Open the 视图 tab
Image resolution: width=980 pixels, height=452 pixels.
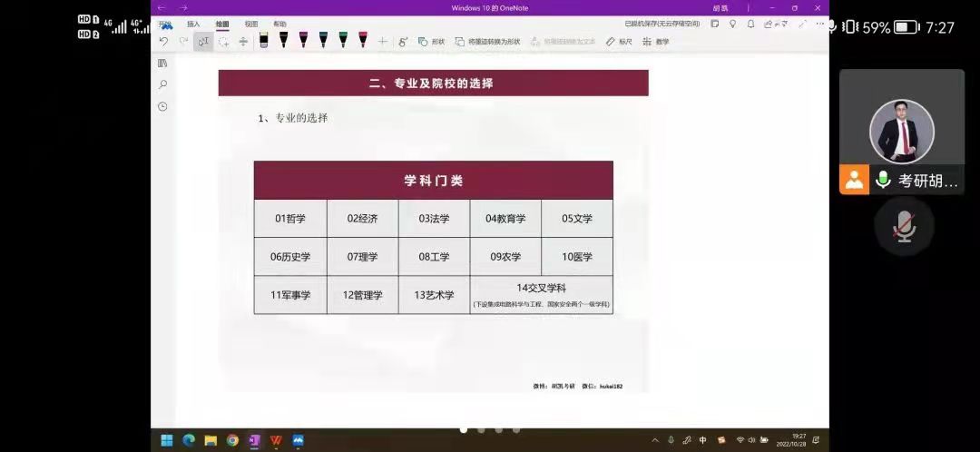pos(251,24)
